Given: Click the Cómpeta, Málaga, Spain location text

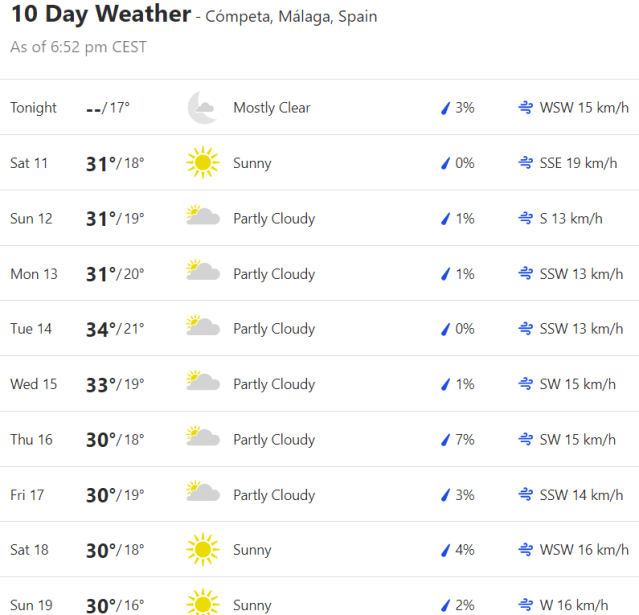Looking at the screenshot, I should [291, 17].
